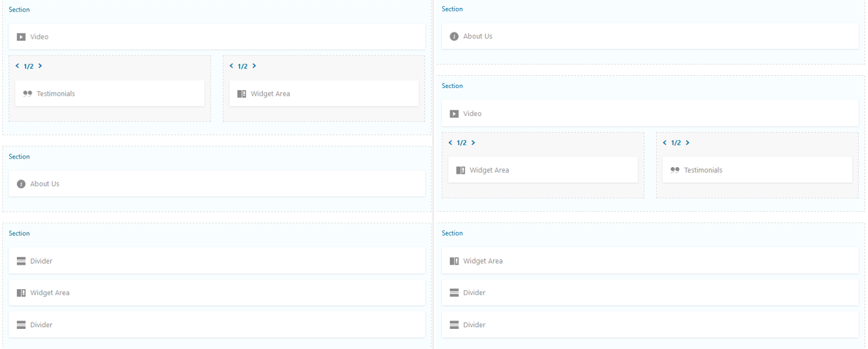Click the About Us info icon in the right panel
The width and height of the screenshot is (868, 349).
point(454,37)
